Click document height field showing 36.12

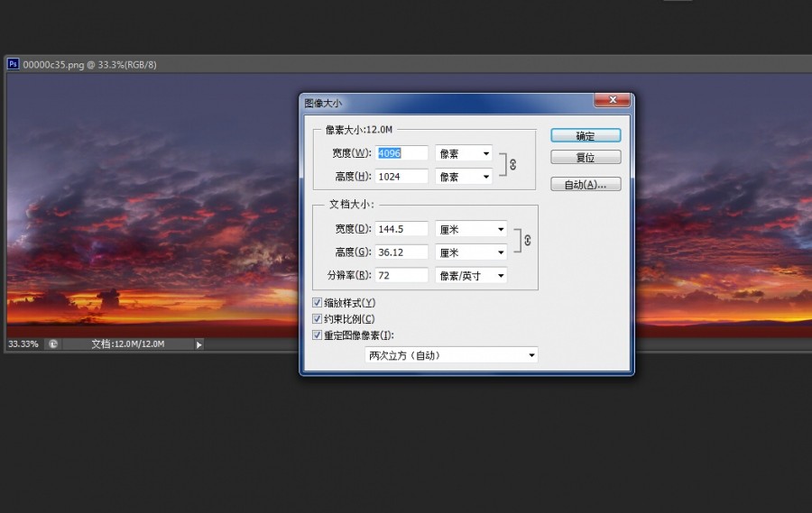point(401,252)
